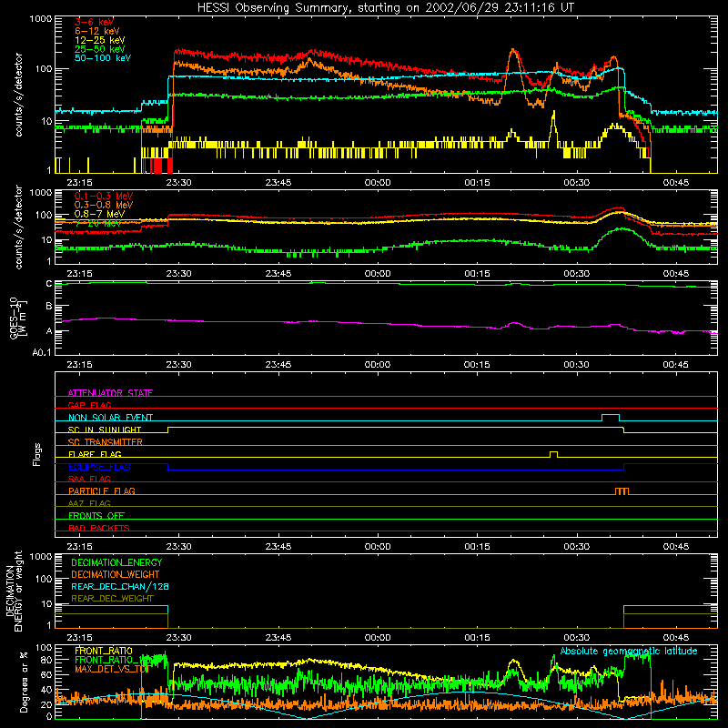Select the GAP_FLAG label
The image size is (728, 728).
click(89, 405)
